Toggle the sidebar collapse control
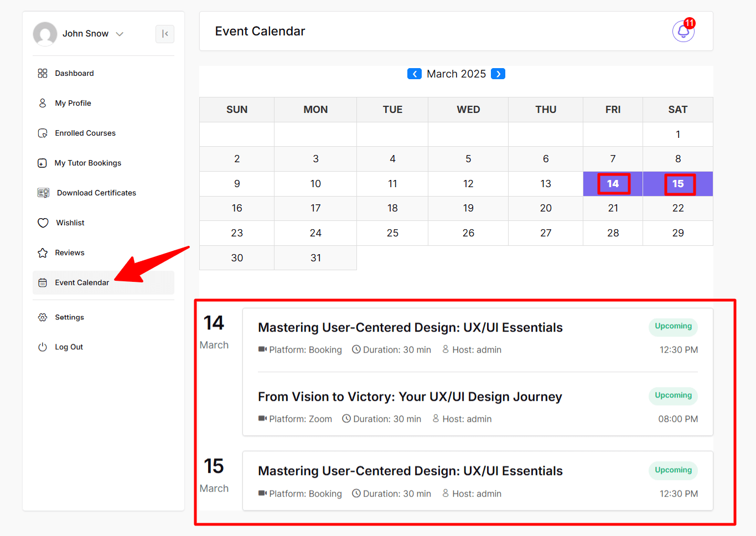Screen dimensions: 756x536 tap(164, 34)
